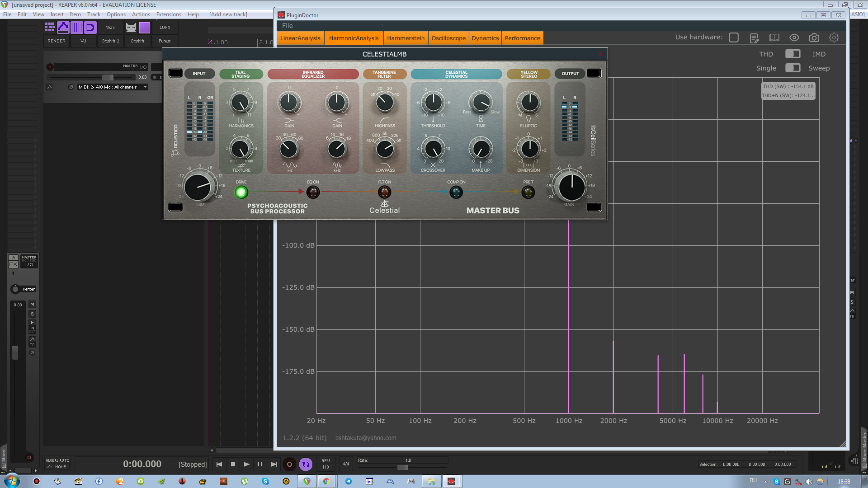Toggle the FLT ON LED button
This screenshot has height=488, width=868.
coord(384,192)
